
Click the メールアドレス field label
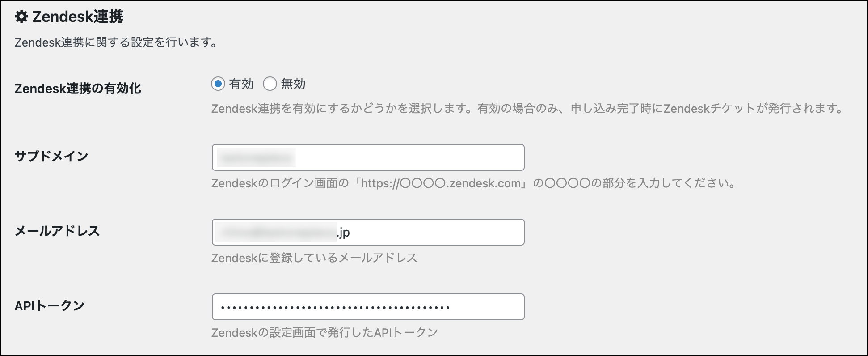click(x=57, y=231)
